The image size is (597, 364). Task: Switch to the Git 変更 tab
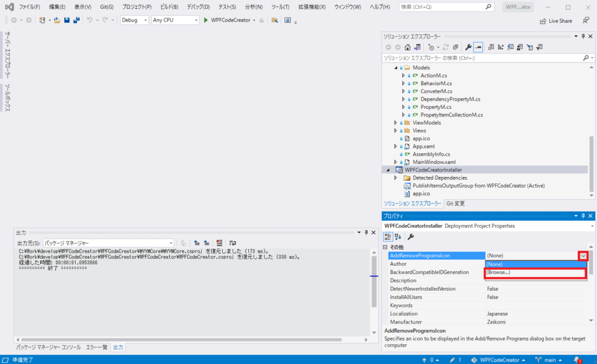click(x=455, y=204)
